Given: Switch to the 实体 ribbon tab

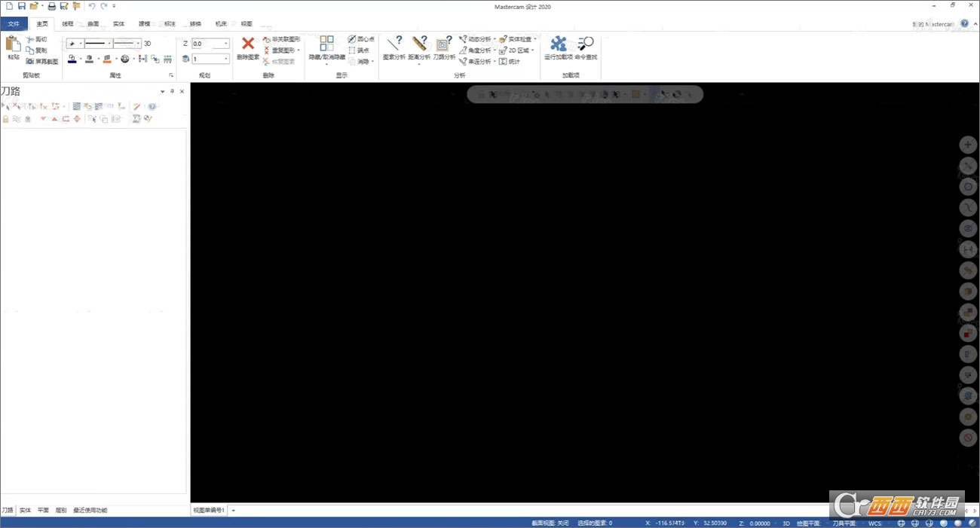Looking at the screenshot, I should pos(118,24).
